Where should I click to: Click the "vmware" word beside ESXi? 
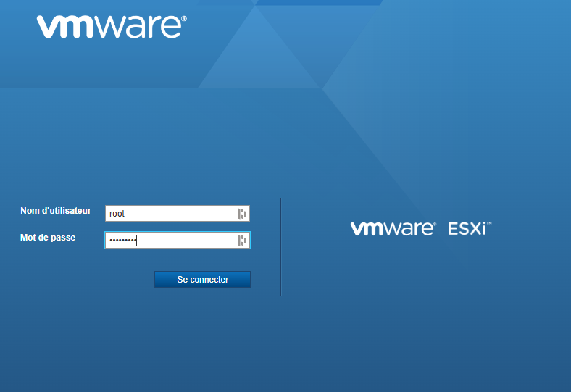coord(392,229)
